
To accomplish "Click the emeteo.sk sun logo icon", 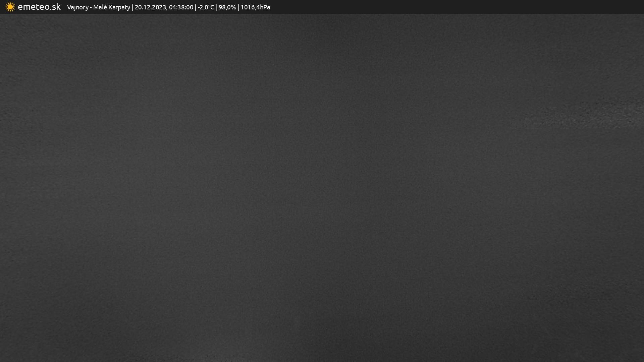I will point(10,7).
